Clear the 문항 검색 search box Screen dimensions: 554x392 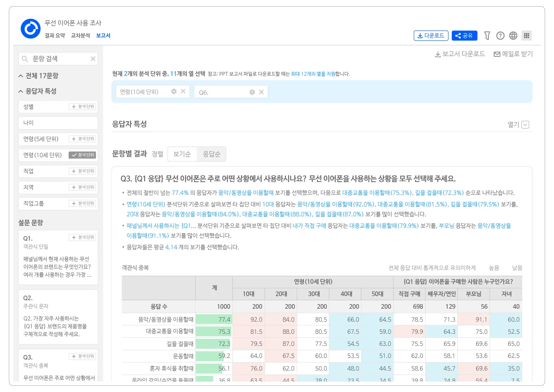tap(93, 59)
